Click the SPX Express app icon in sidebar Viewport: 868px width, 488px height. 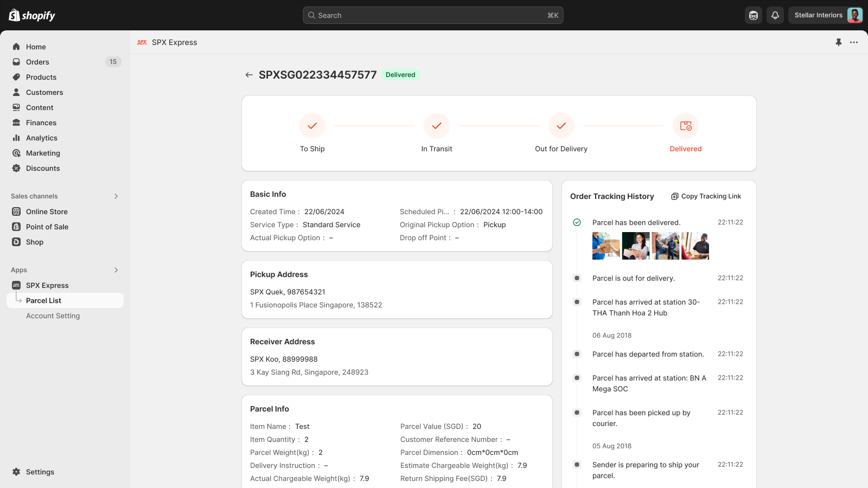(x=16, y=285)
